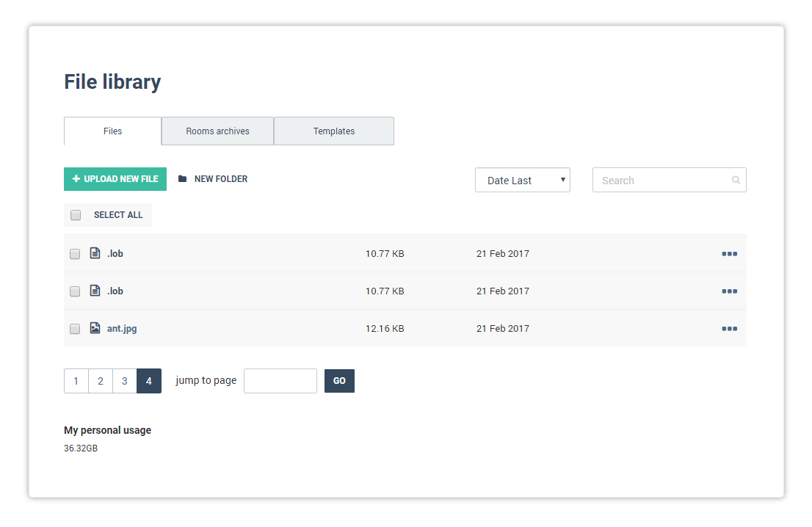Focus the Search field
The height and width of the screenshot is (527, 812).
point(669,180)
